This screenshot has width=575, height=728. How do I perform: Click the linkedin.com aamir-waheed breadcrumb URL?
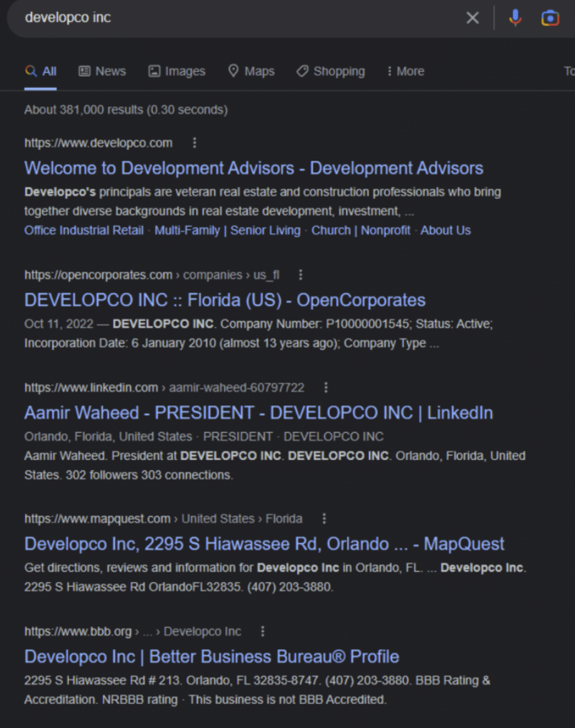(164, 387)
